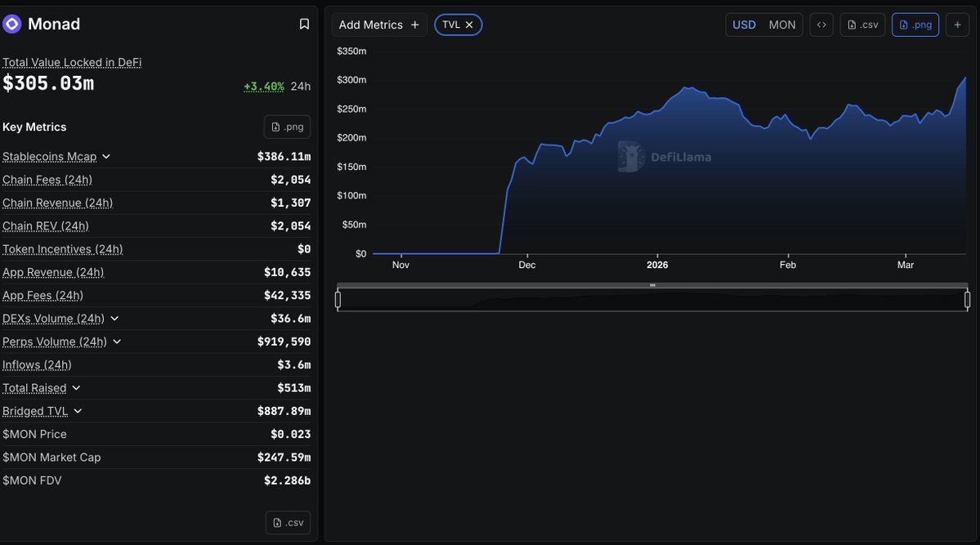Click the App Revenue (24h) label
This screenshot has width=980, height=545.
[x=53, y=272]
